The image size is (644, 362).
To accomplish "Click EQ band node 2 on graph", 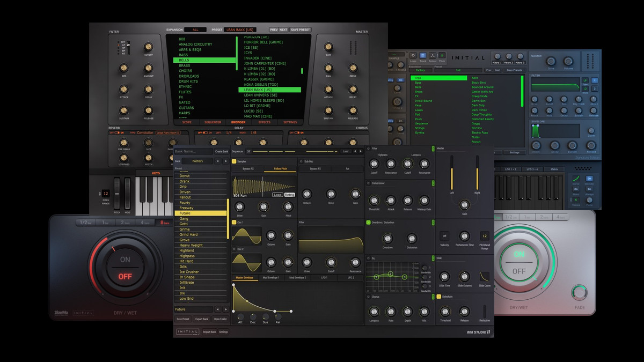I will [x=390, y=274].
